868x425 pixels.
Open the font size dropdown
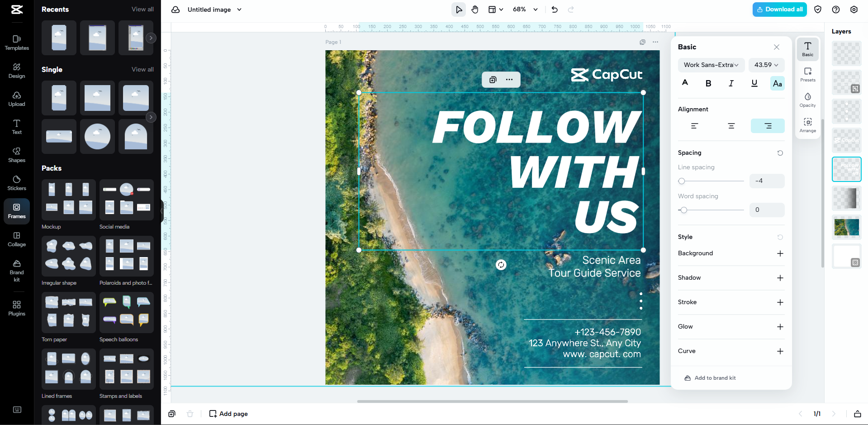pyautogui.click(x=766, y=65)
